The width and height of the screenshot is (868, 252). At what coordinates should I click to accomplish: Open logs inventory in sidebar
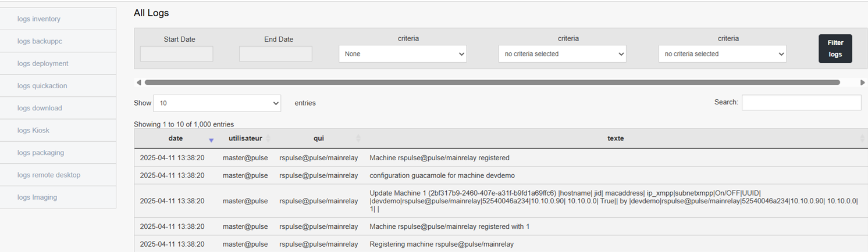(x=58, y=19)
